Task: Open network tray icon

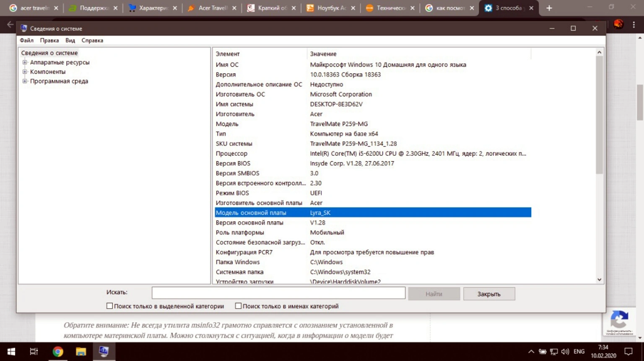Action: coord(554,352)
